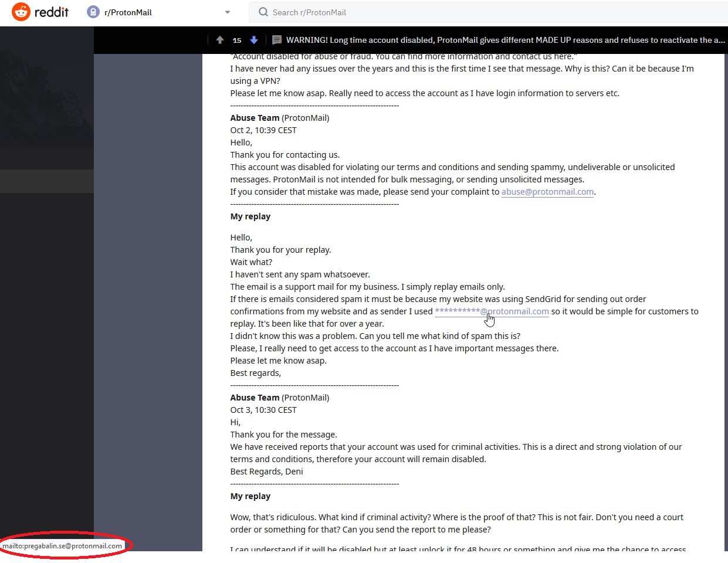Click the 'Wait what?' line

point(251,262)
